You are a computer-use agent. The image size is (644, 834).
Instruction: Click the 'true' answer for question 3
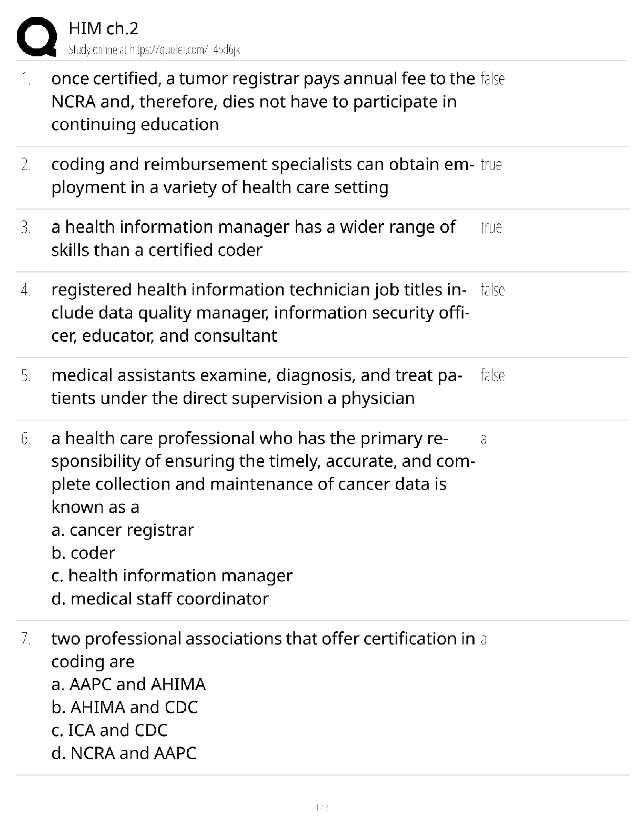tap(491, 227)
